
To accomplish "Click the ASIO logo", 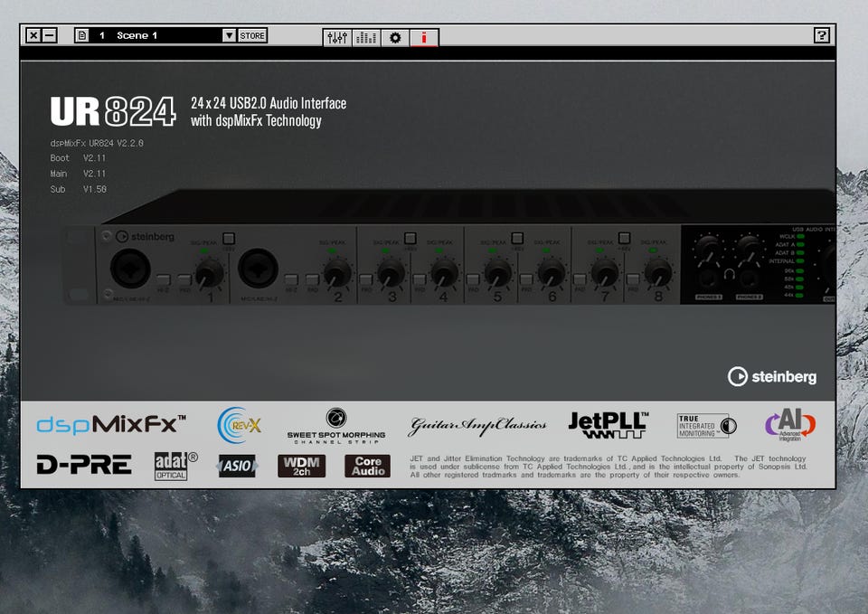I will [237, 466].
